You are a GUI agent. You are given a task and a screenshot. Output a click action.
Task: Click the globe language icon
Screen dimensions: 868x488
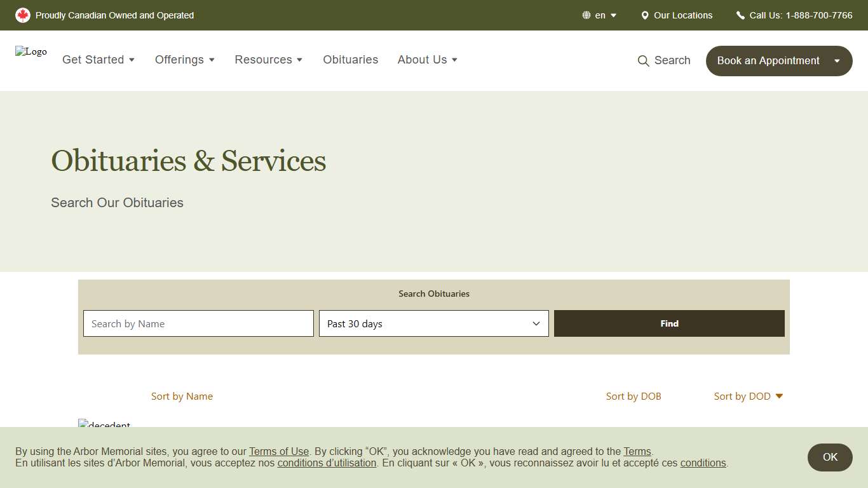point(587,15)
